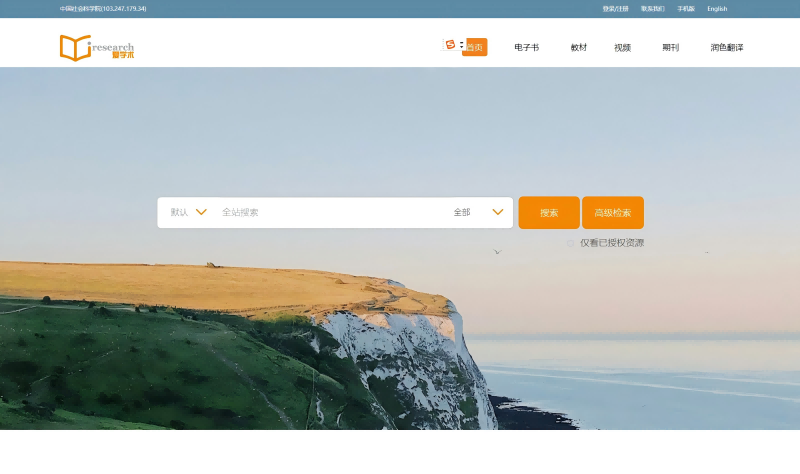Navigate to 期刊 section

[670, 47]
